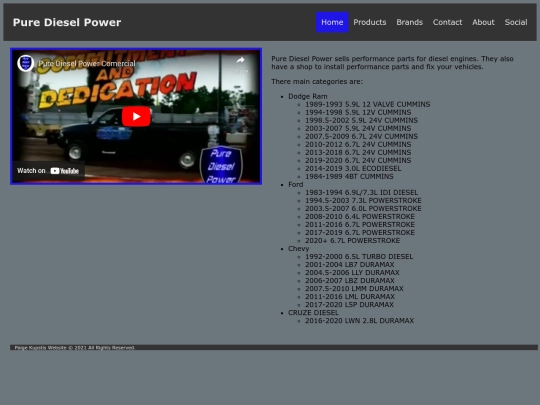This screenshot has height=405, width=540.
Task: Click '2013-2018 6.7L 24V CUMMINS'
Action: coord(358,152)
